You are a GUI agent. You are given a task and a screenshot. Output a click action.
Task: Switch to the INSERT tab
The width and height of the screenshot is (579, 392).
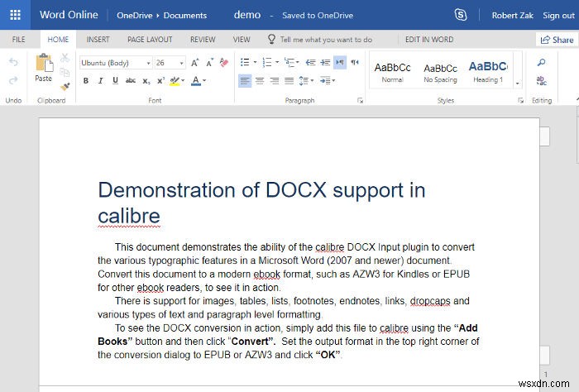(x=98, y=40)
